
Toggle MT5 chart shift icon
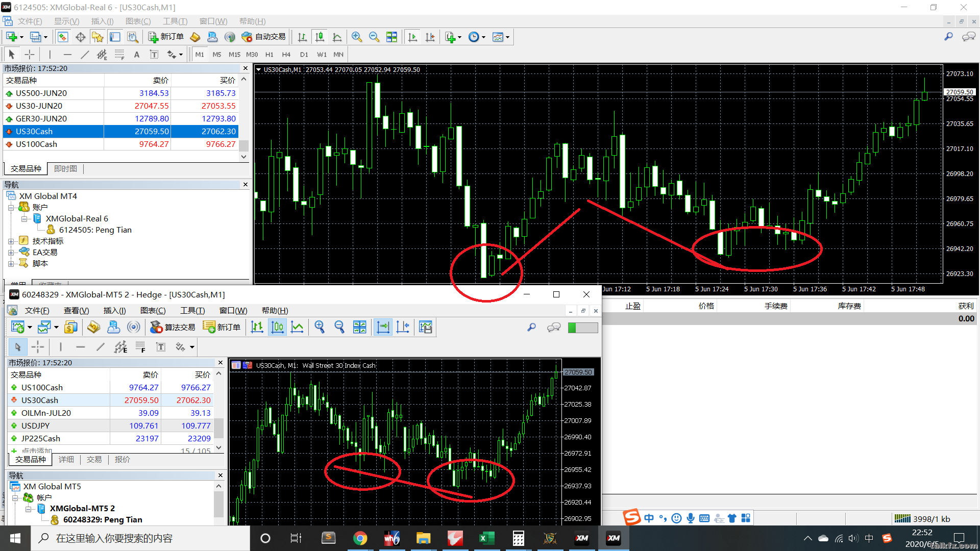pos(403,328)
